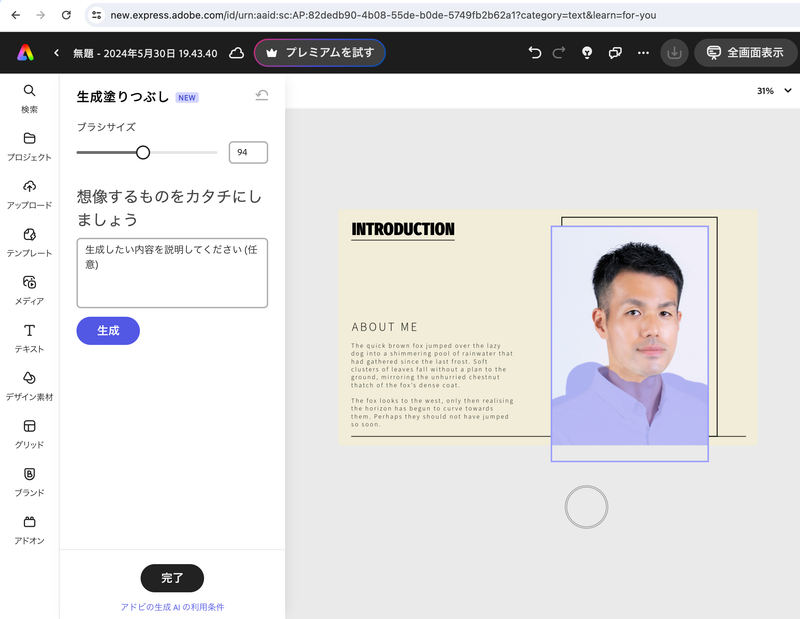
Task: Open the 31% zoom level dropdown
Action: coord(768,90)
